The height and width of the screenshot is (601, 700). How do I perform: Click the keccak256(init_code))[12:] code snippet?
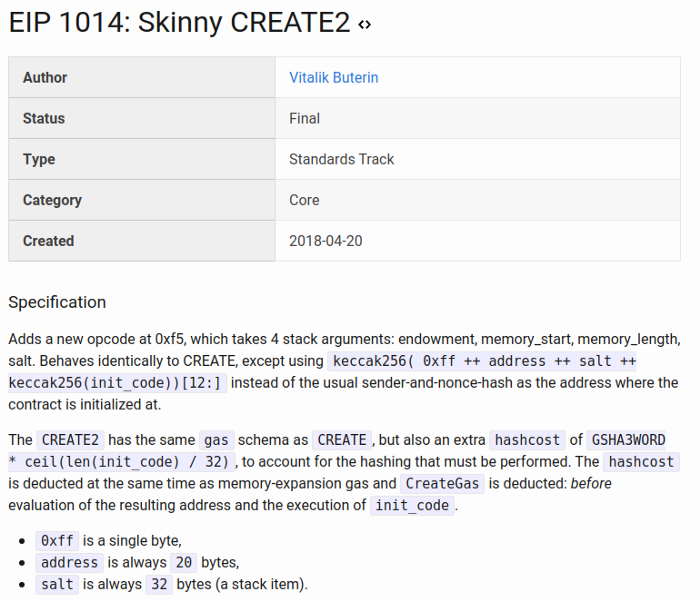pos(118,382)
